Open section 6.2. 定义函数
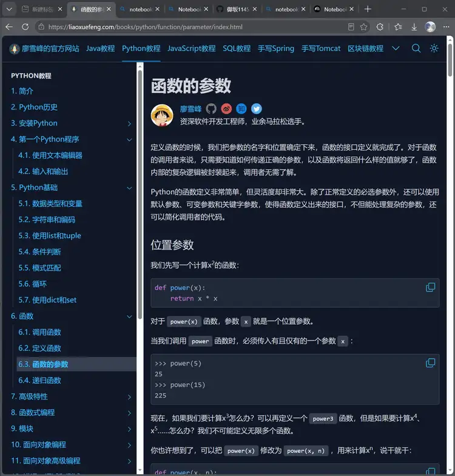 tap(39, 348)
